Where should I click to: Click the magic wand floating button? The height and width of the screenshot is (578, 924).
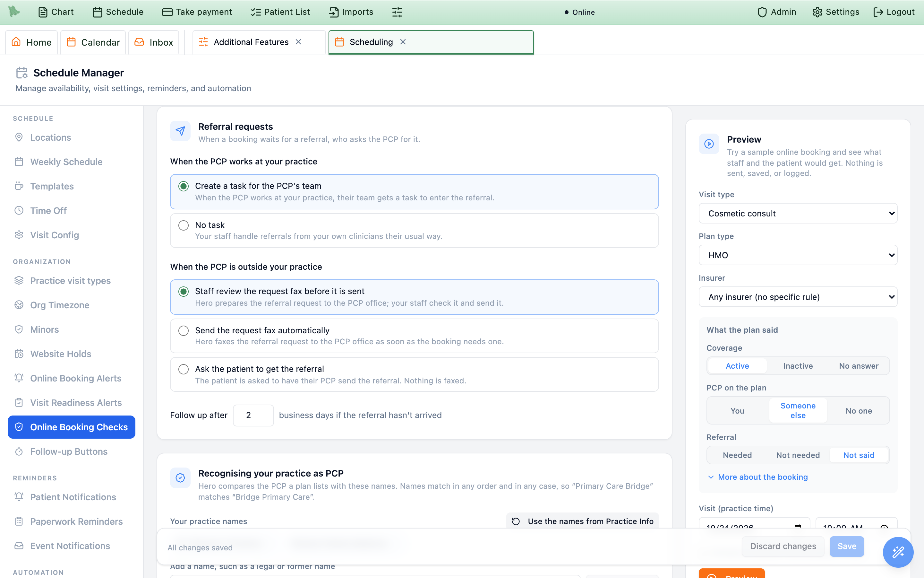(898, 552)
